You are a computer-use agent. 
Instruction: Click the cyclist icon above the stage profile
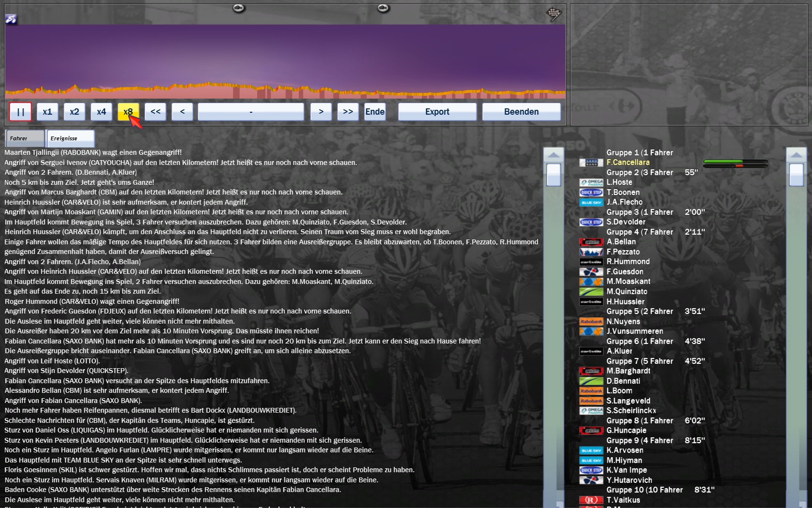pos(11,19)
